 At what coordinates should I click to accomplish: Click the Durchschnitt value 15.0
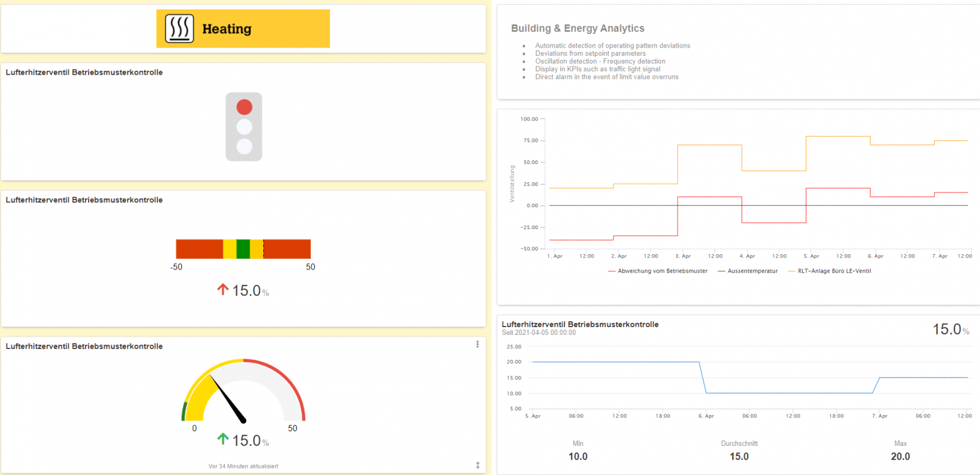point(739,457)
